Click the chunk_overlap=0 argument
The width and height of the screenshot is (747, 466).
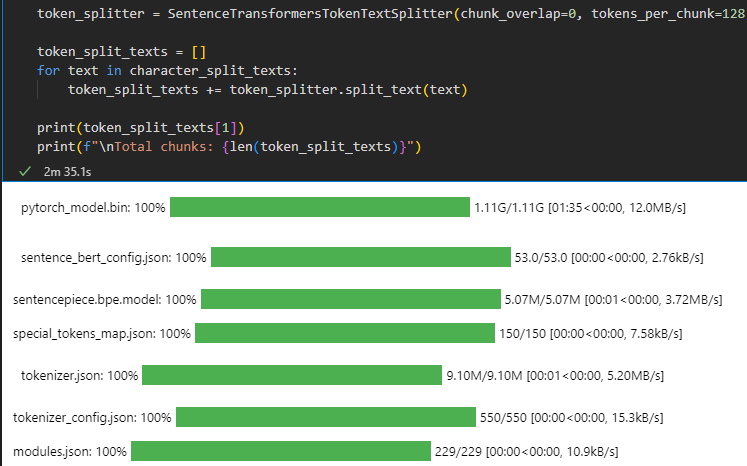pos(518,13)
